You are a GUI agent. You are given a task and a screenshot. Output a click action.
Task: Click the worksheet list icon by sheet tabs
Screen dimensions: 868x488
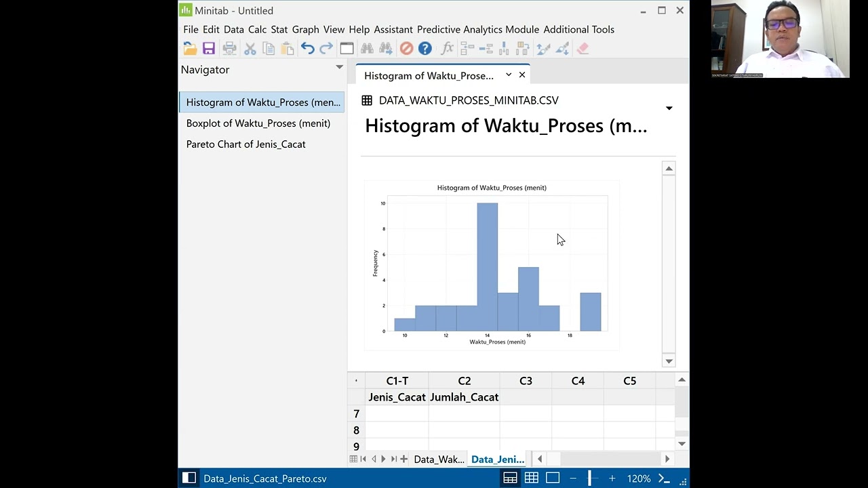(x=353, y=460)
